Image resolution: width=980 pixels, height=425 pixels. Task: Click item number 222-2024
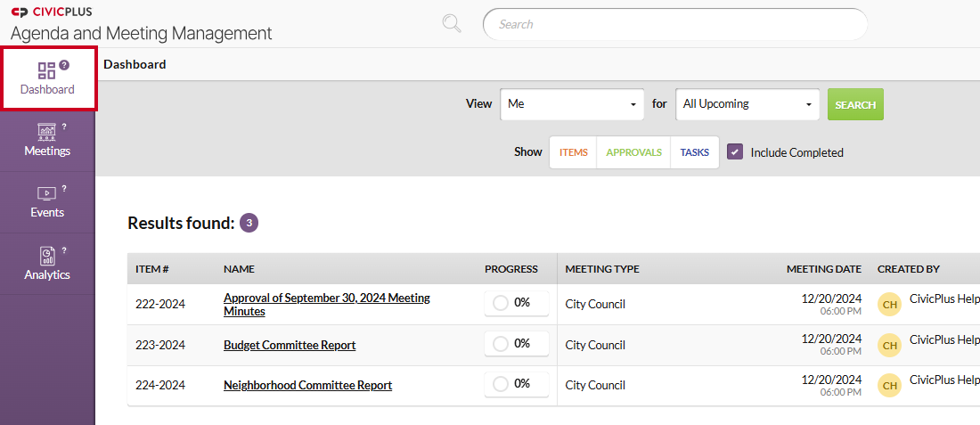(x=160, y=305)
